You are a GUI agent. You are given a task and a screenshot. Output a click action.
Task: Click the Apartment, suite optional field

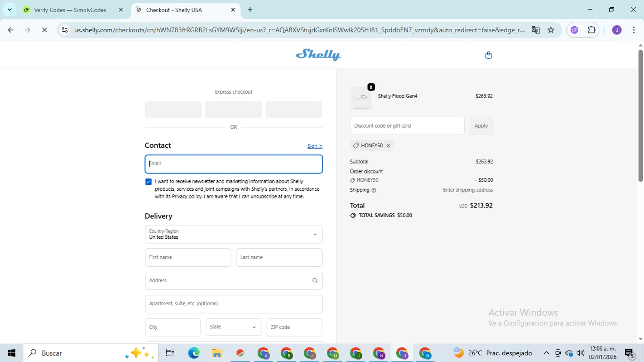pyautogui.click(x=234, y=304)
